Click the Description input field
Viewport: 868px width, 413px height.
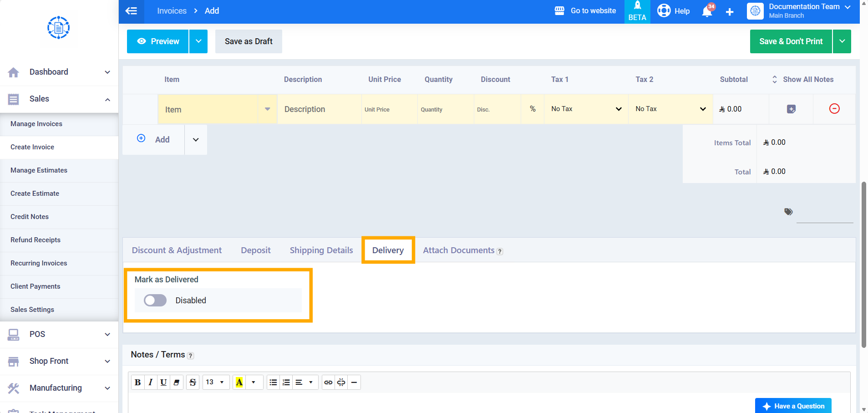tap(320, 109)
